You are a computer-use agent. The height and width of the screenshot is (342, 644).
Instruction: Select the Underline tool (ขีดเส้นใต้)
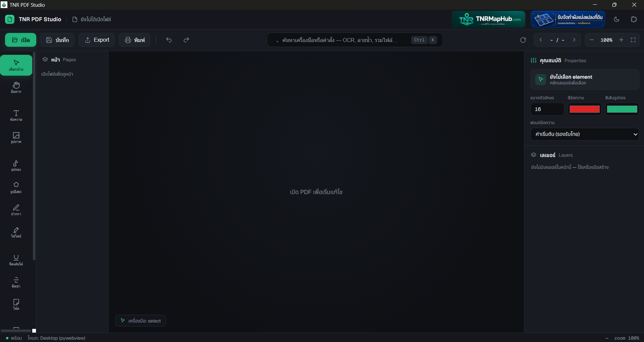pos(16,260)
